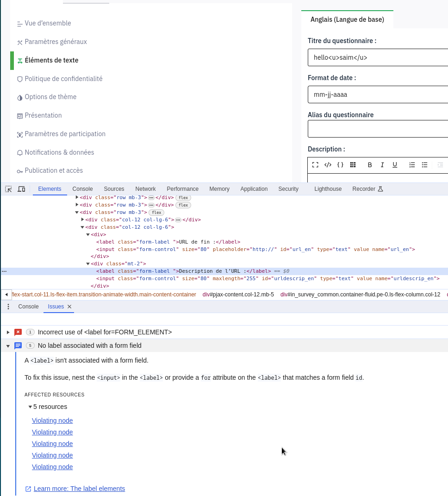This screenshot has width=448, height=496.
Task: Apply bold formatting in Description editor
Action: [x=370, y=165]
